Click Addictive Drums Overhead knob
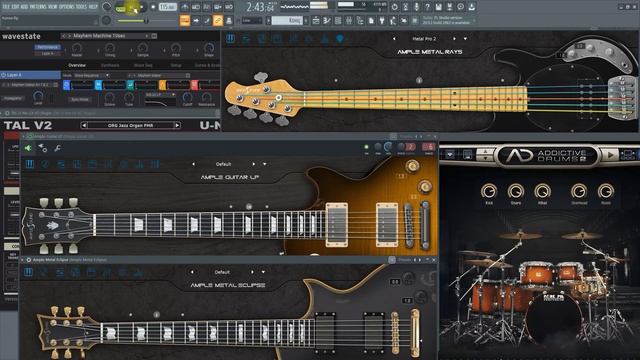This screenshot has width=640, height=360. 579,191
